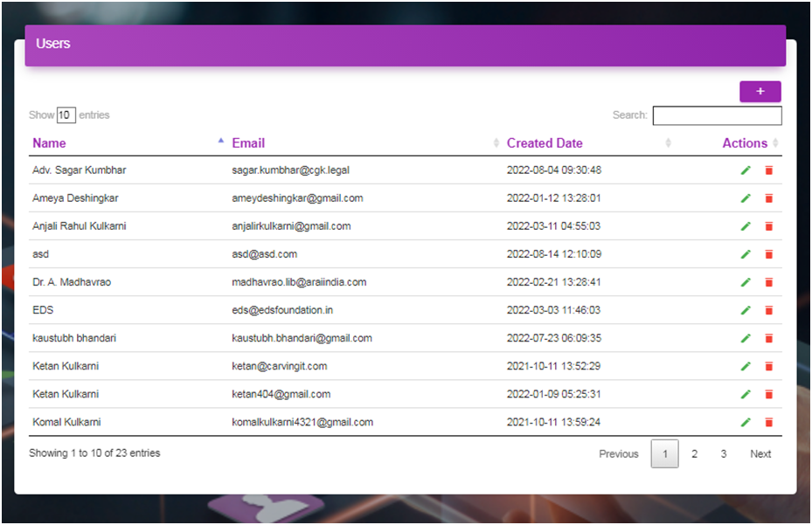This screenshot has width=812, height=525.
Task: Click the name Adv. Sagar Kumbhar
Action: click(x=80, y=170)
